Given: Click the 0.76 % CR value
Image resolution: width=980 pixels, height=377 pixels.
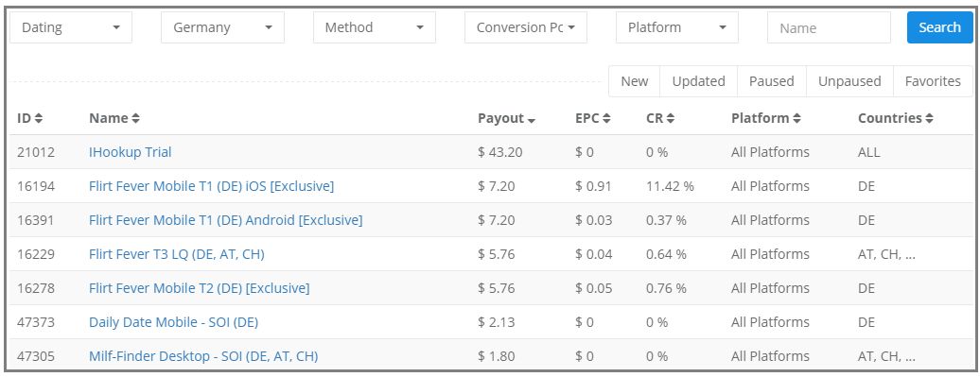Looking at the screenshot, I should tap(666, 288).
